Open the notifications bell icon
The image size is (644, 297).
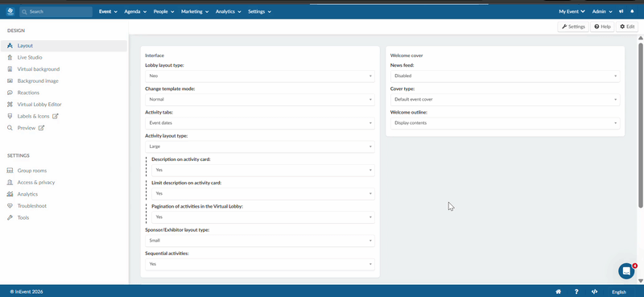point(632,11)
